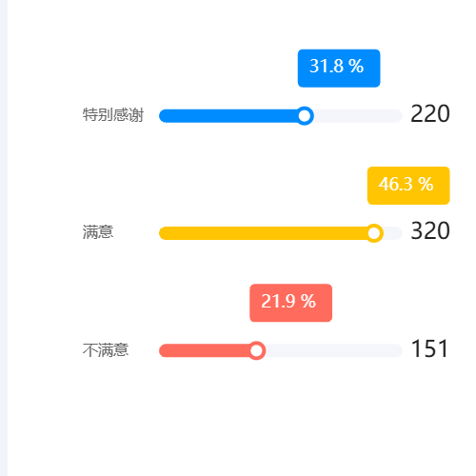
Task: Click the unfilled gray end of 满意 bar
Action: point(393,233)
